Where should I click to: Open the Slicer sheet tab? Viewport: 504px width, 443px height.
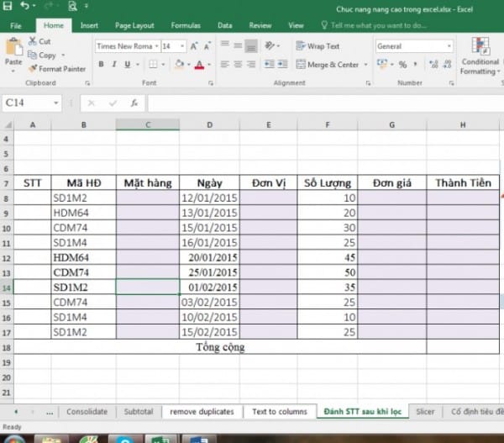[425, 411]
